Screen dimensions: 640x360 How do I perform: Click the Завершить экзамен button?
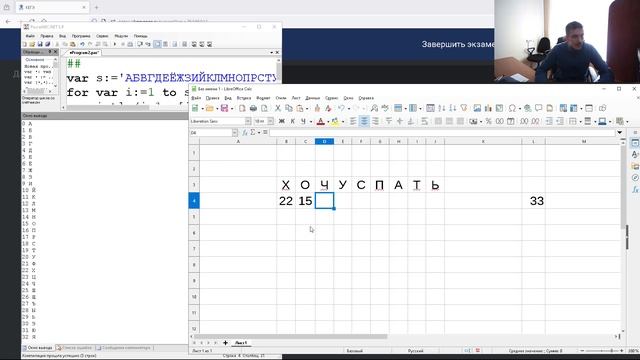(458, 44)
